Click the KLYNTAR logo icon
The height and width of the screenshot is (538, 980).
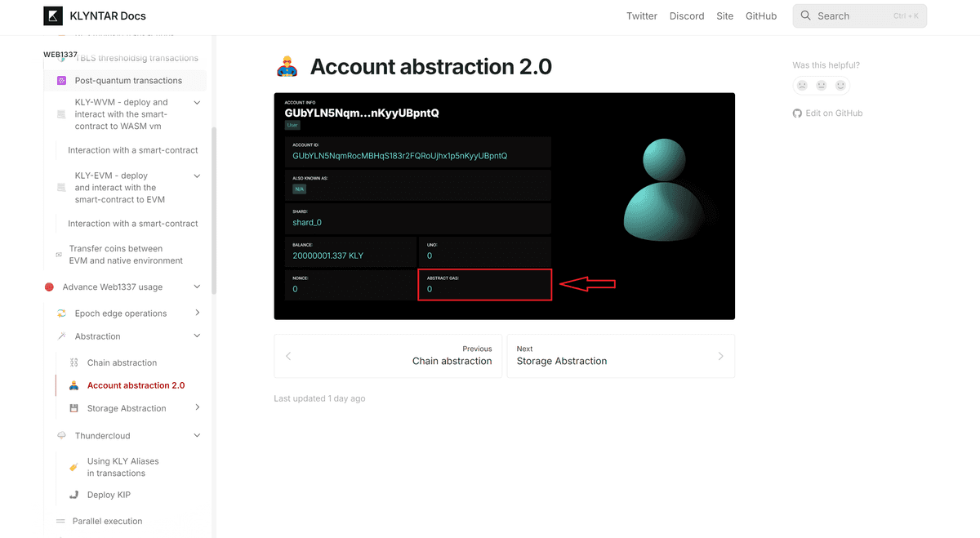click(53, 16)
